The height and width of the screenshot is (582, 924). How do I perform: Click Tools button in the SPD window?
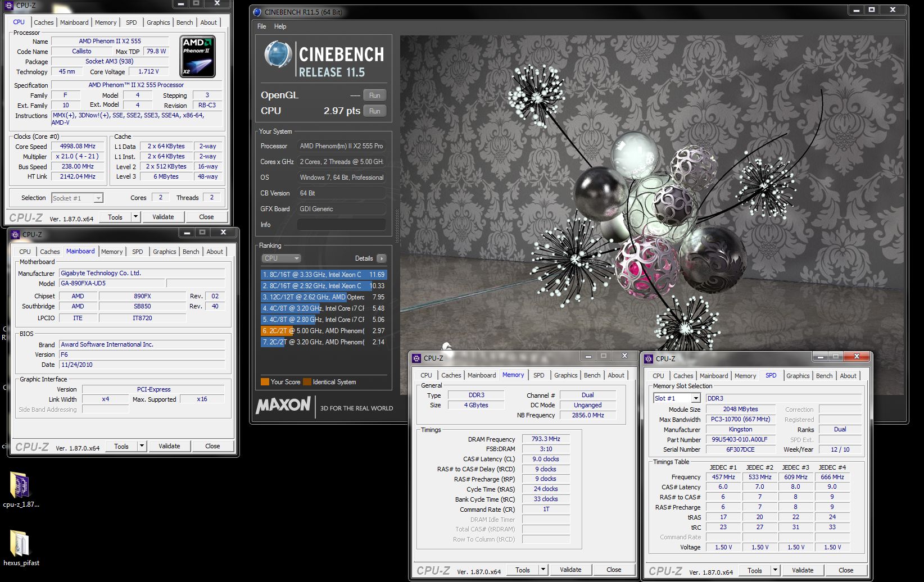click(755, 570)
